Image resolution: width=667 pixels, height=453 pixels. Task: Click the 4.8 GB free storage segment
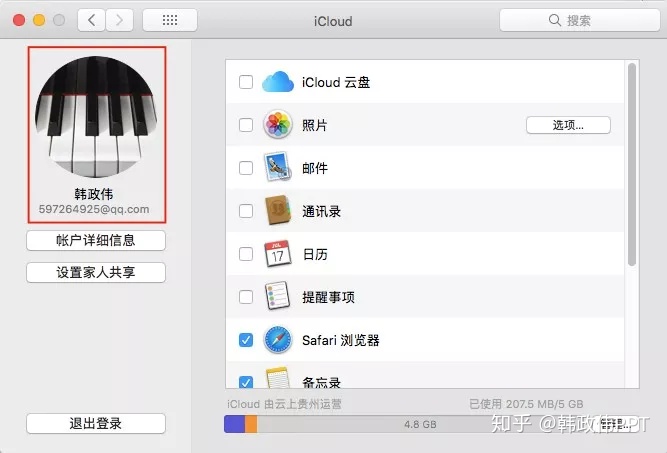[x=420, y=424]
